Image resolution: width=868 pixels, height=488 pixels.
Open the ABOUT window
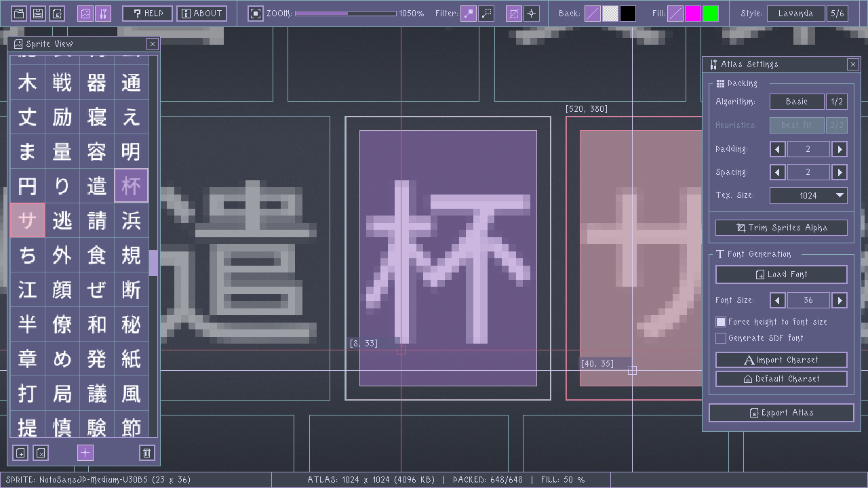[x=202, y=14]
